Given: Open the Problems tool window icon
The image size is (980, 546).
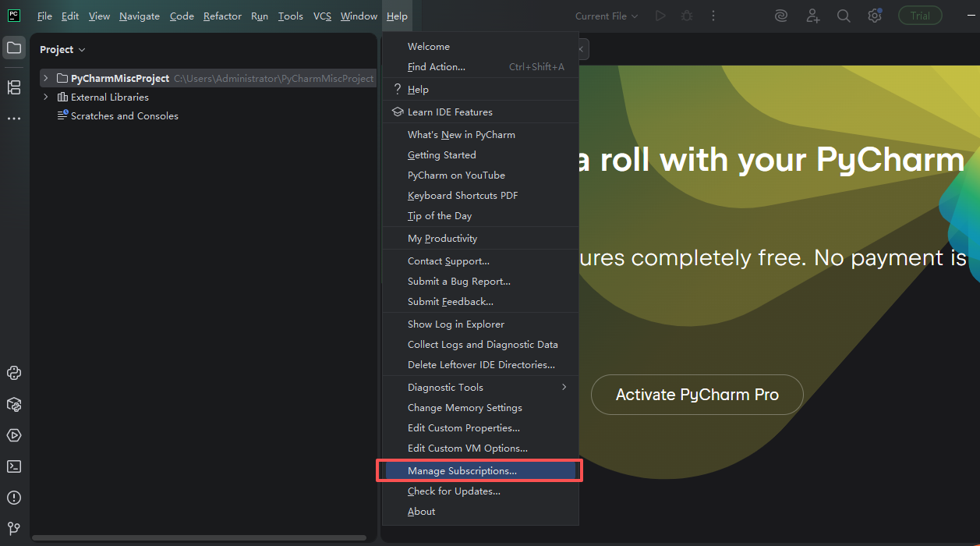Looking at the screenshot, I should point(14,498).
